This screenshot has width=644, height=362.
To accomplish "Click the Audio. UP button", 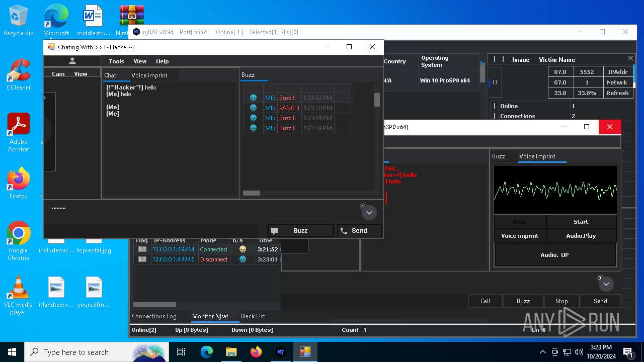I will click(555, 255).
